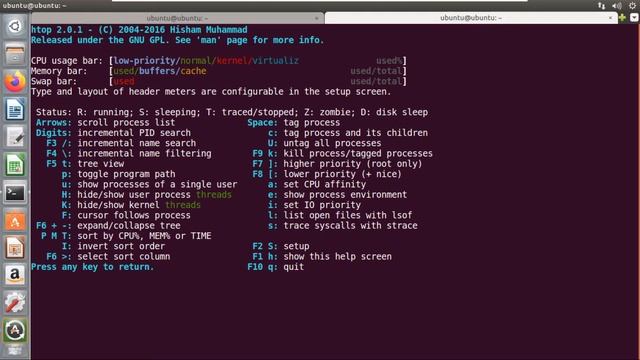
Task: Click 'F1 h: show this help screen'
Action: coord(322,256)
